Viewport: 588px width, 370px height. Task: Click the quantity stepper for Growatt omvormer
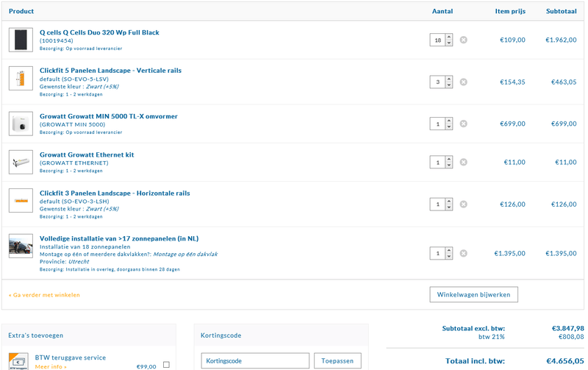449,124
